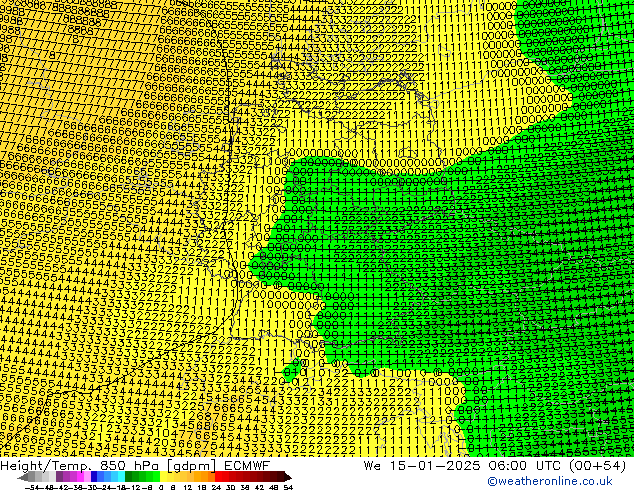This screenshot has height=490, width=634.
Task: Click the grey left arrow end of colour scale
Action: pyautogui.click(x=23, y=477)
